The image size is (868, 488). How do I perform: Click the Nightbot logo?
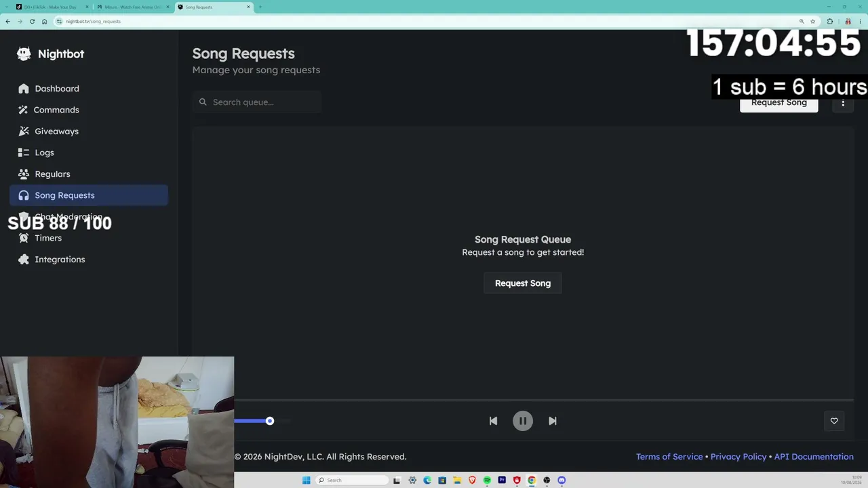click(51, 54)
